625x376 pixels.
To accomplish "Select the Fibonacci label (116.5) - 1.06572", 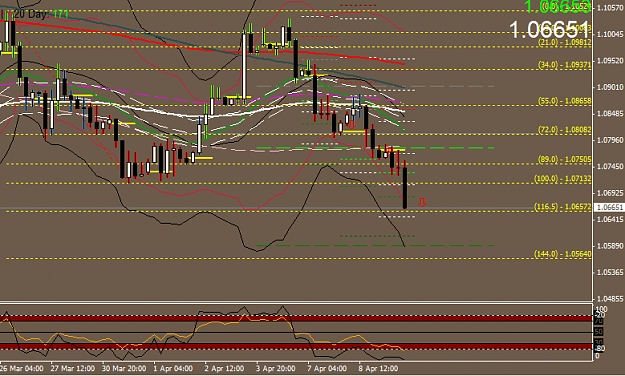I will click(x=563, y=207).
